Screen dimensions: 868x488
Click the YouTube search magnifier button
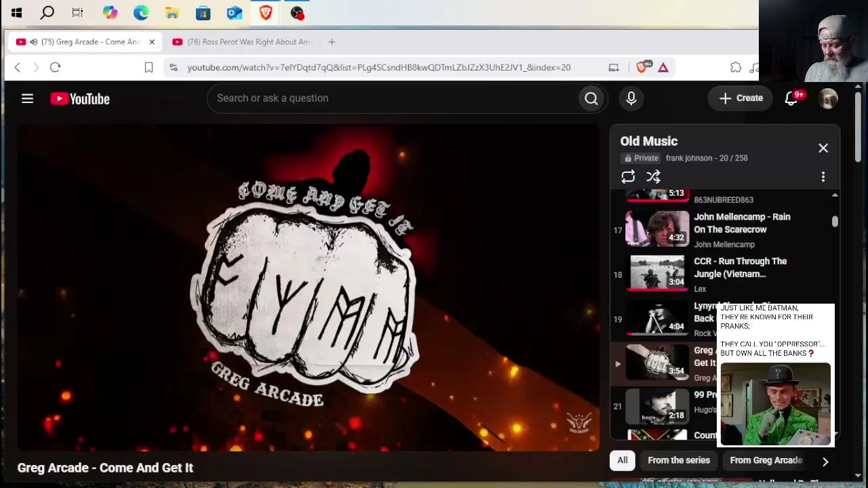coord(591,99)
